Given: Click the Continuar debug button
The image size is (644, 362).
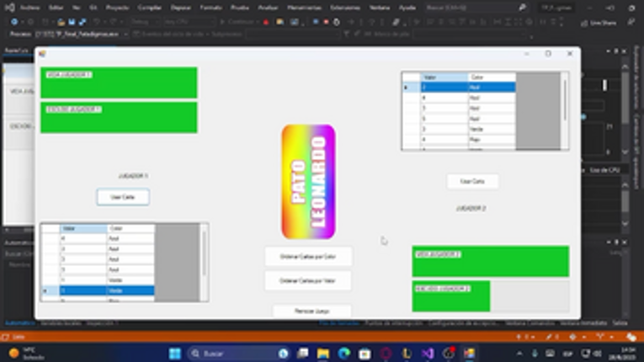Looking at the screenshot, I should [239, 22].
